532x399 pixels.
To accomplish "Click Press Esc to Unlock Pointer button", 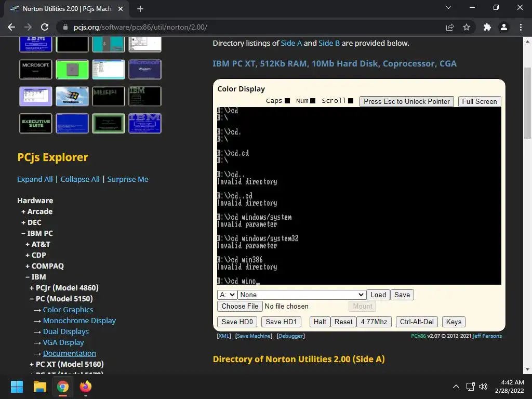I will 406,101.
